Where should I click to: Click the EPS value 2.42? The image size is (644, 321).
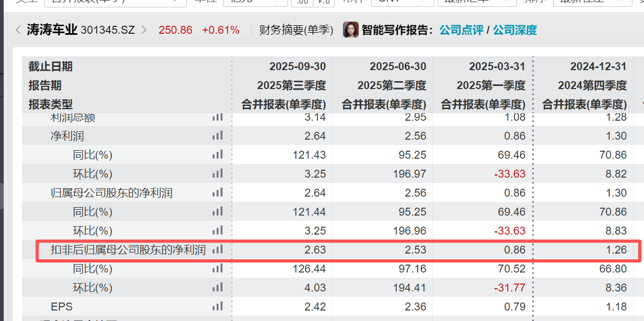coord(315,307)
